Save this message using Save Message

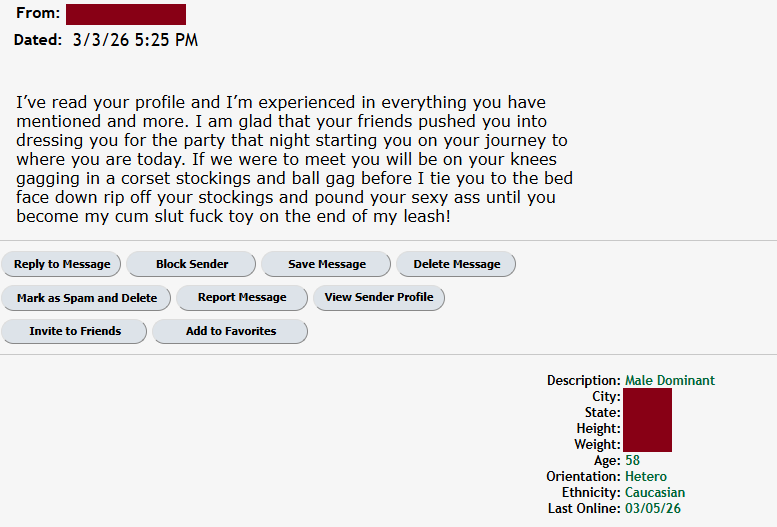click(327, 264)
